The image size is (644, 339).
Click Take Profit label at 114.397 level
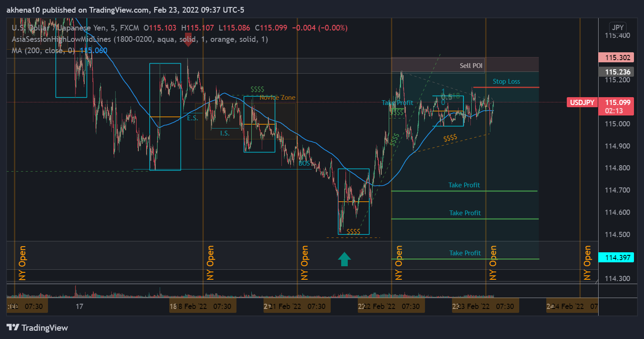click(x=465, y=253)
